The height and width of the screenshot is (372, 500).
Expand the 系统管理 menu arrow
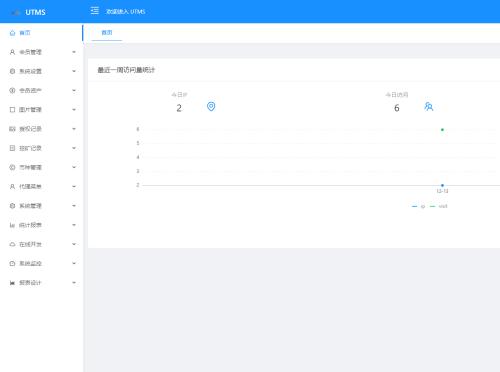tap(74, 206)
